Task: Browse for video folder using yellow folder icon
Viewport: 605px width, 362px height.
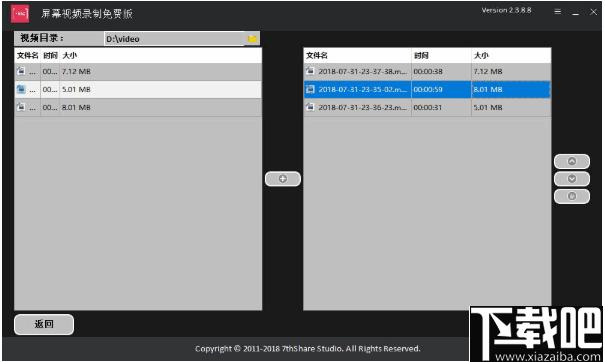Action: (252, 39)
